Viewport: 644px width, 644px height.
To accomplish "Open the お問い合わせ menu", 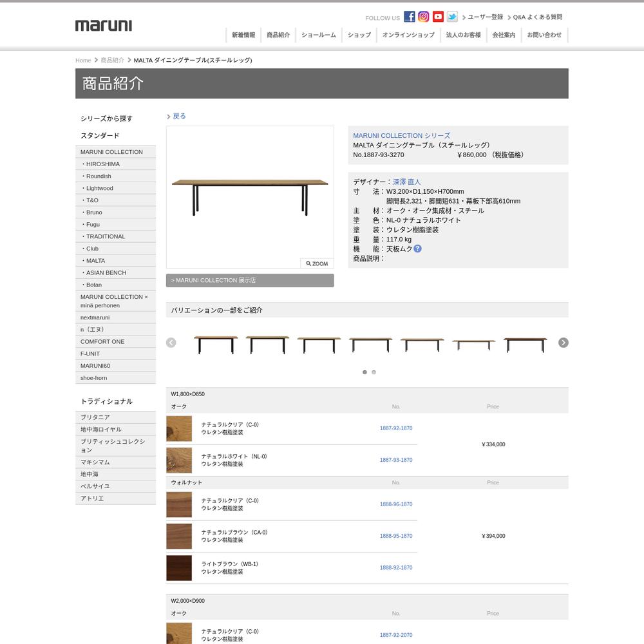I will 544,35.
